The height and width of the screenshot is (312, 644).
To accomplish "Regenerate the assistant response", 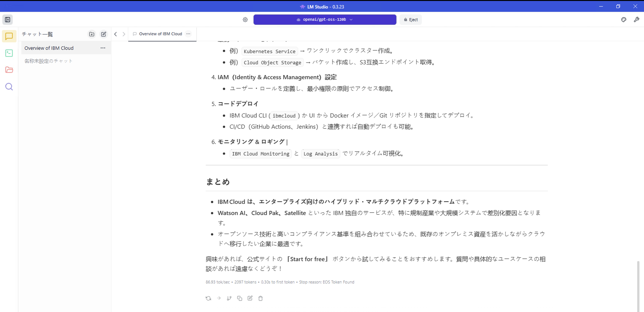I will 208,298.
